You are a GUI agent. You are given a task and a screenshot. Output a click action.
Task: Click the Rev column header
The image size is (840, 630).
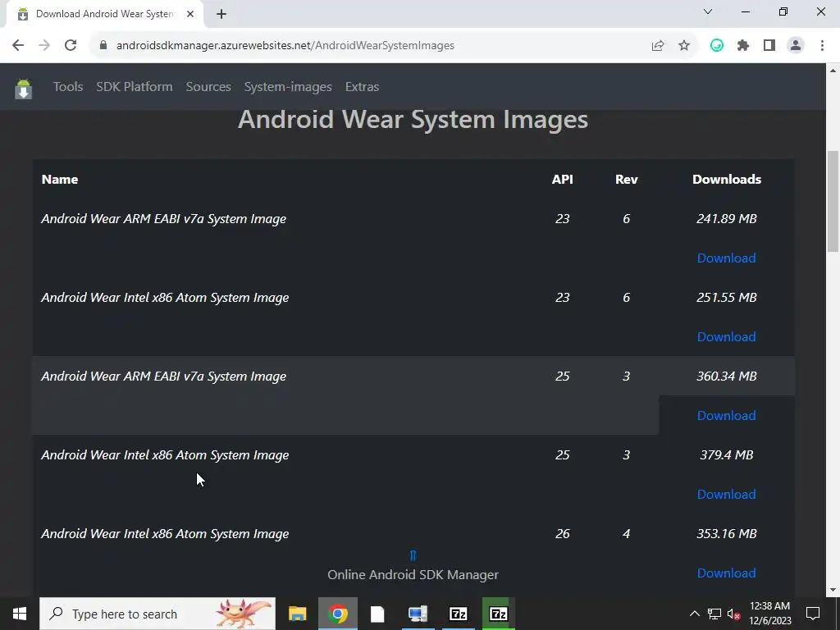pyautogui.click(x=626, y=180)
